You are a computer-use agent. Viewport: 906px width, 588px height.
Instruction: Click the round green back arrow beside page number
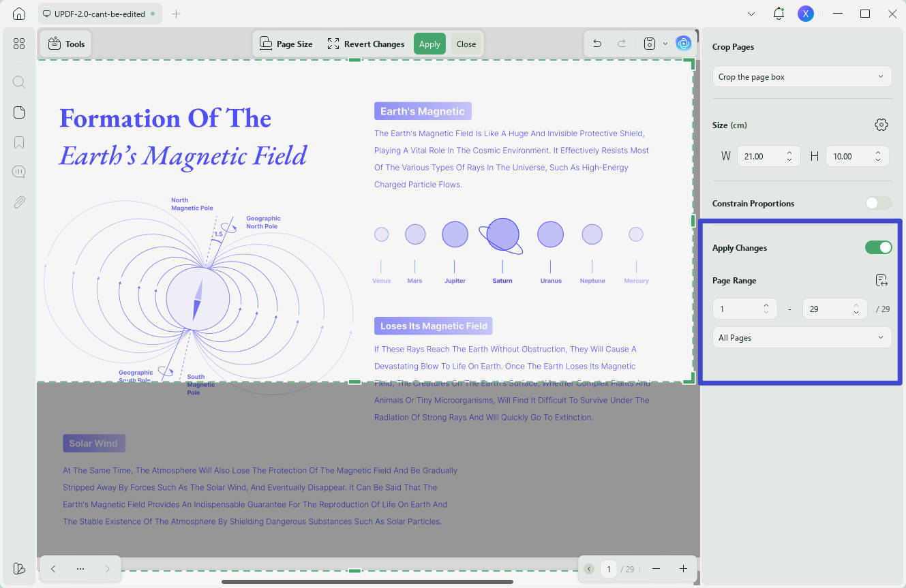pyautogui.click(x=590, y=568)
